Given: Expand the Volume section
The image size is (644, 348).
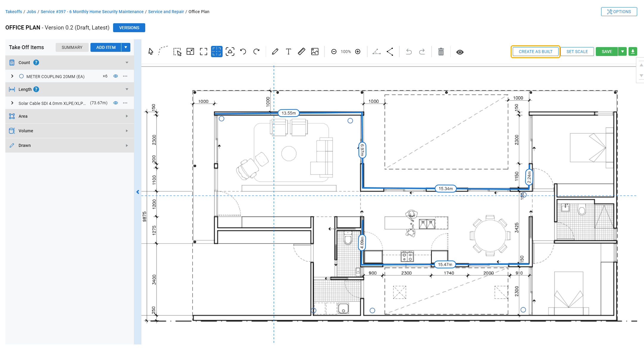Looking at the screenshot, I should pos(127,131).
